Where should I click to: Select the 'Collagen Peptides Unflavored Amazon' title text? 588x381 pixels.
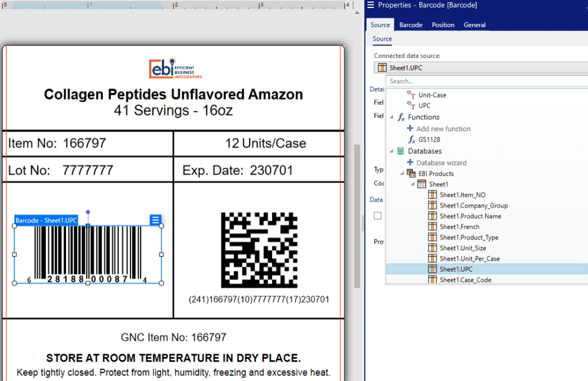click(x=173, y=95)
